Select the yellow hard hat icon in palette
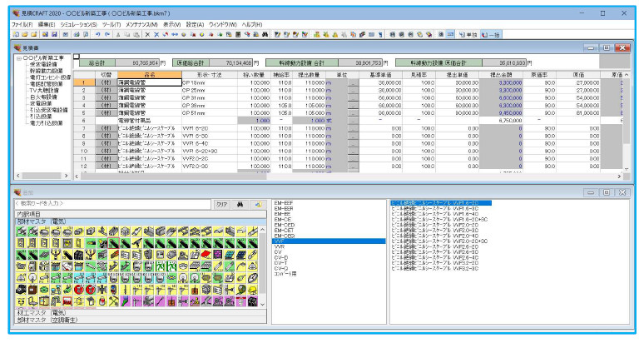The image size is (644, 348). [253, 289]
